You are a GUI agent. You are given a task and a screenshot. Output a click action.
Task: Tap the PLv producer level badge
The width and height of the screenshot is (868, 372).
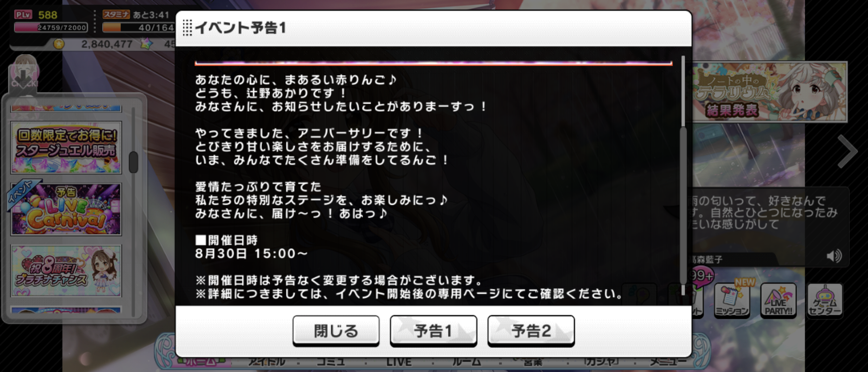[23, 15]
